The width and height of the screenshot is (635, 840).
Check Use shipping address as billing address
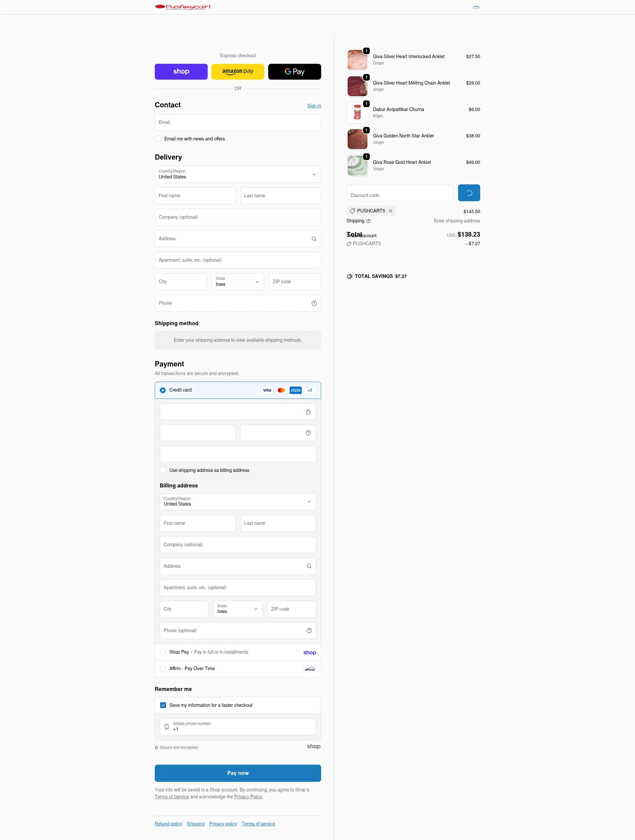click(x=163, y=470)
